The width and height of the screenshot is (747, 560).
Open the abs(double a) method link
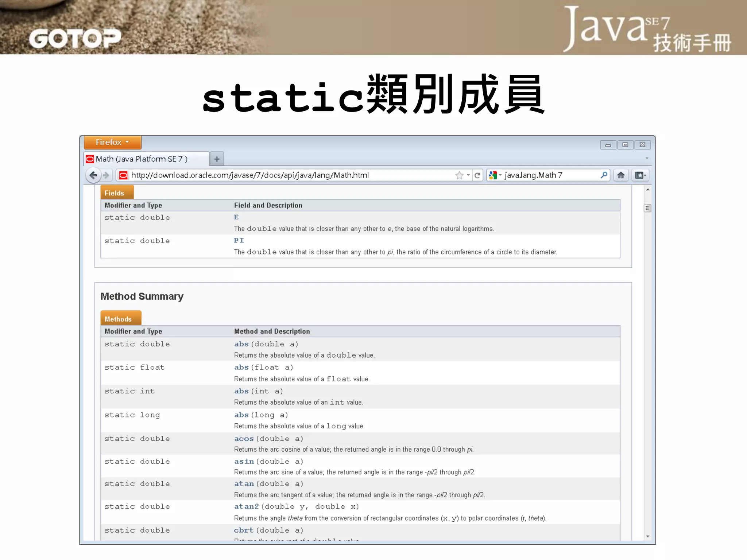coord(241,344)
